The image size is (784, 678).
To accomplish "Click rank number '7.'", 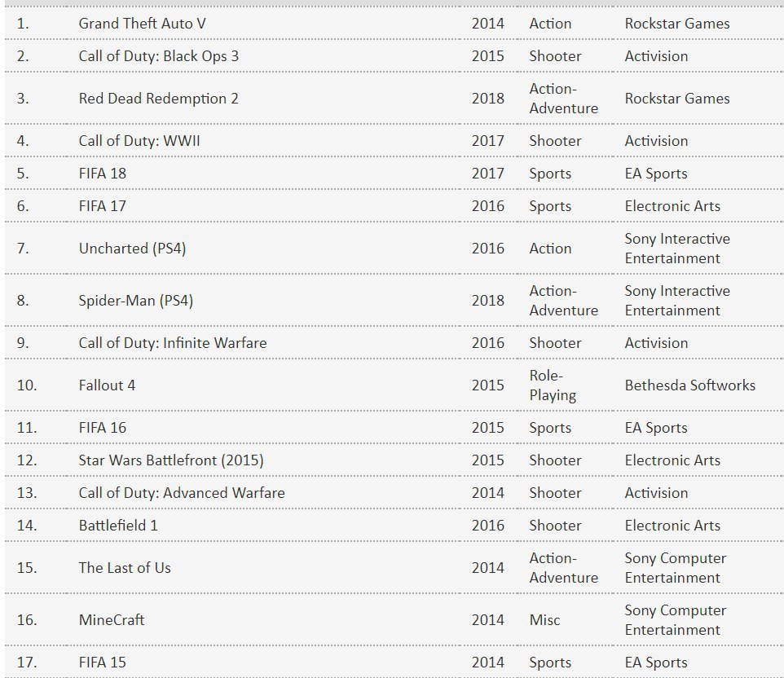I will 23,249.
